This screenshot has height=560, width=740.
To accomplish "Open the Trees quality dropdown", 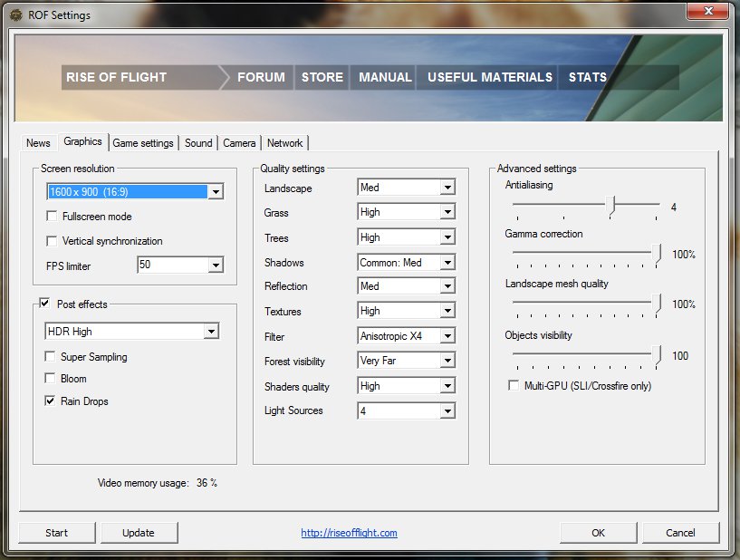I will click(x=407, y=237).
